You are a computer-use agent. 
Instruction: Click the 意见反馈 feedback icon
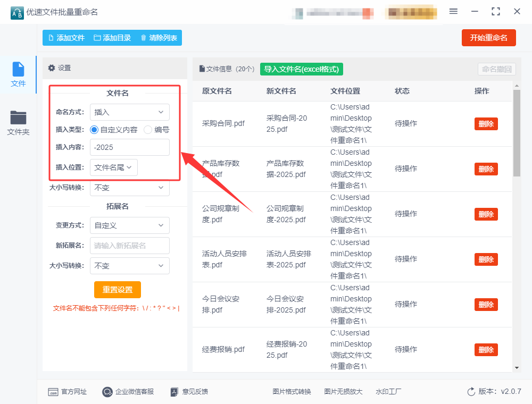(x=174, y=392)
